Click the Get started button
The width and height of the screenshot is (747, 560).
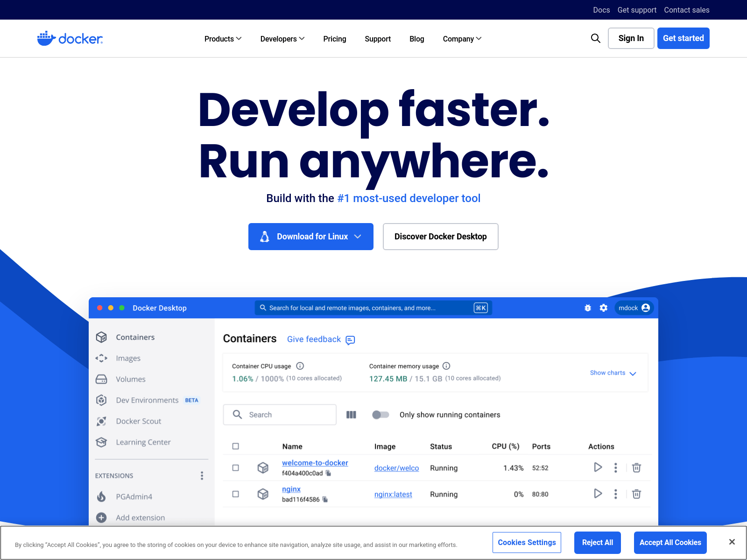(x=684, y=38)
